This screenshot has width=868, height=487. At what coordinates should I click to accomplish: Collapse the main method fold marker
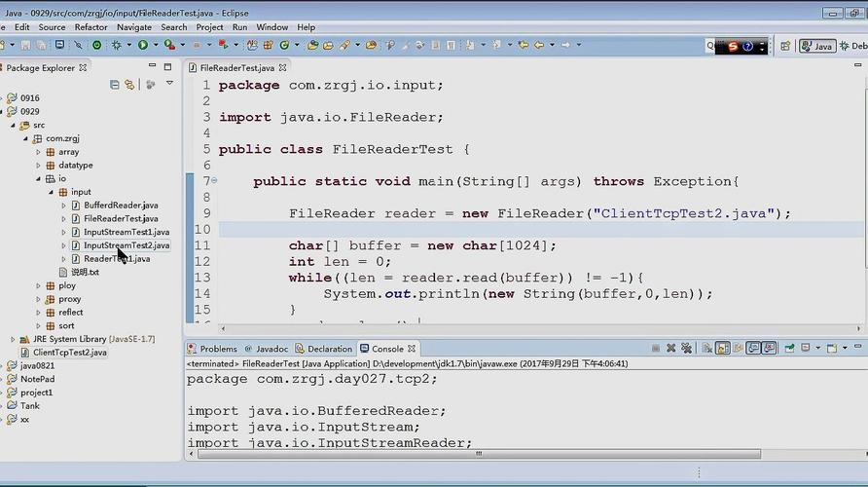click(x=214, y=181)
